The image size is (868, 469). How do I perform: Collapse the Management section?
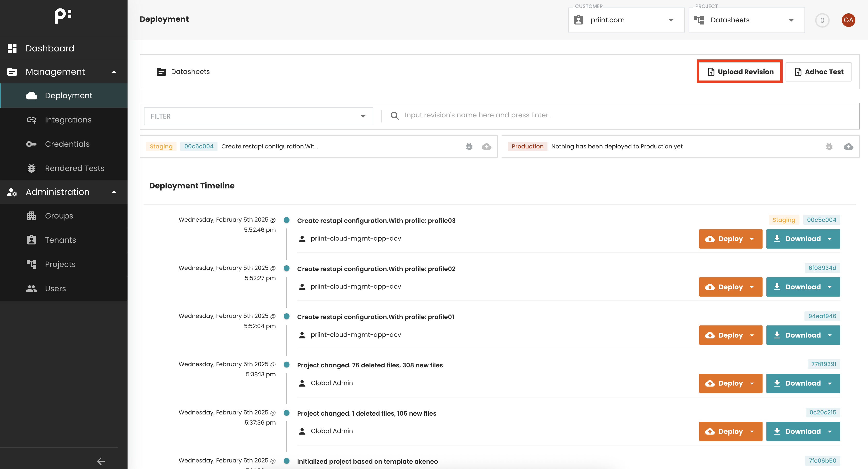[x=114, y=72]
